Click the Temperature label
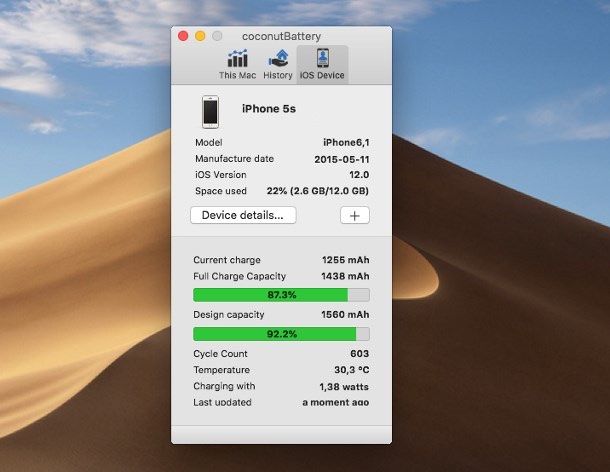 [x=222, y=370]
